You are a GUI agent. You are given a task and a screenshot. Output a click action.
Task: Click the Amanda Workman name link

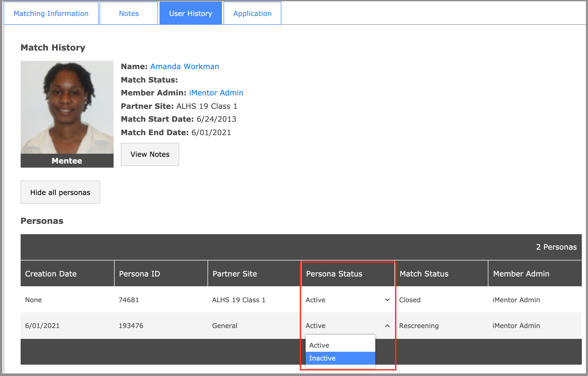(x=185, y=67)
